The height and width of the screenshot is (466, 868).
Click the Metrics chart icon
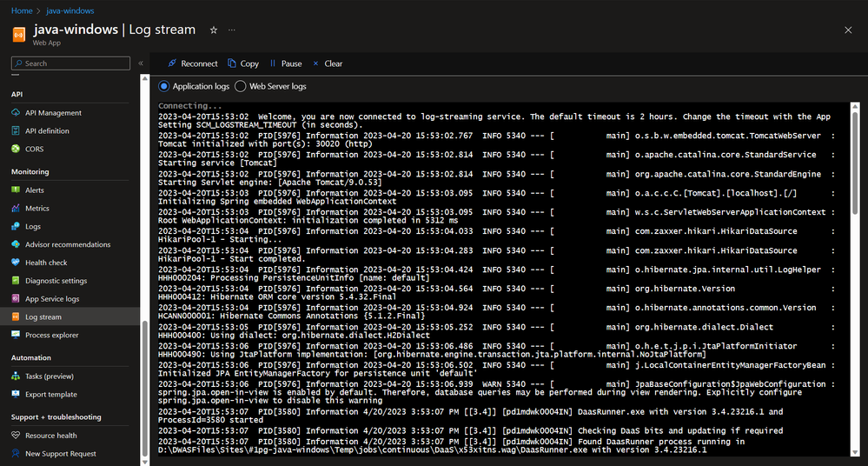(16, 209)
